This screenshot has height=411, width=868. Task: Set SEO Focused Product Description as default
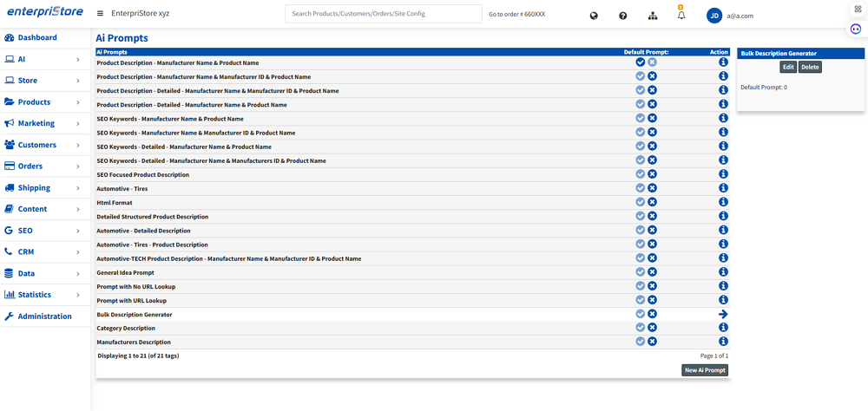click(x=640, y=174)
